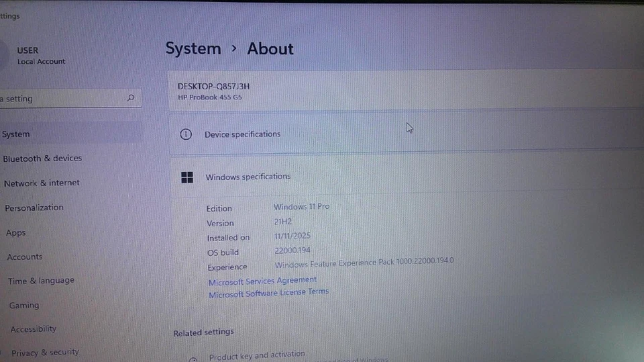Image resolution: width=644 pixels, height=362 pixels.
Task: Select the version value 21H2
Action: [283, 222]
